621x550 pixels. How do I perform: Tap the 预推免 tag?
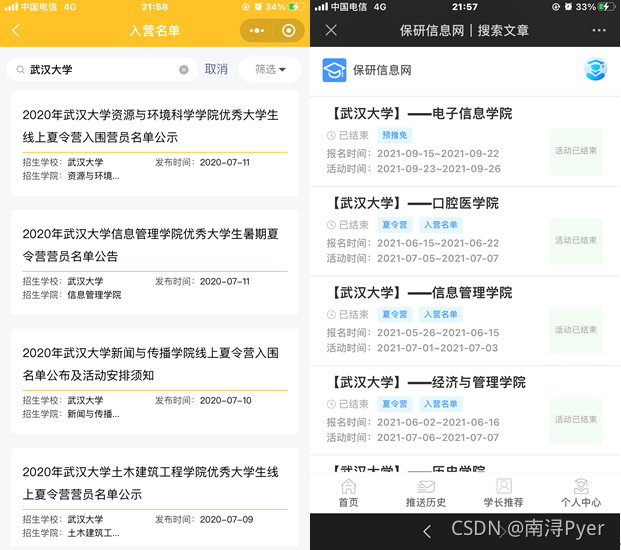(x=394, y=135)
